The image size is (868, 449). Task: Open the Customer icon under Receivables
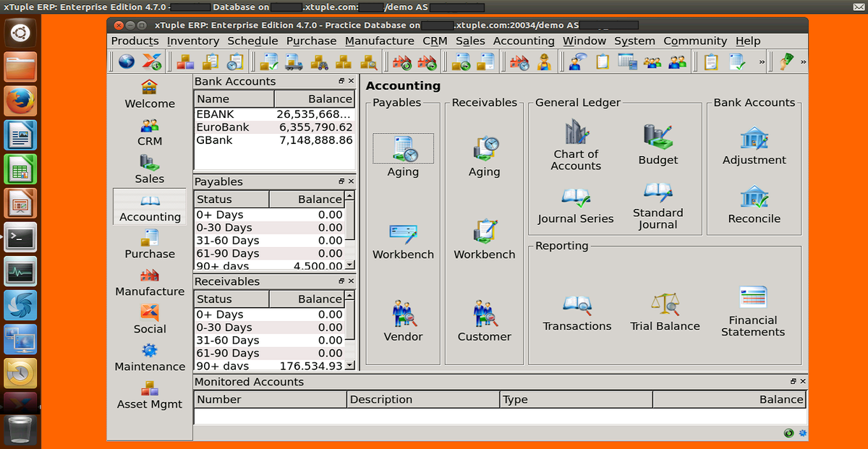point(484,321)
